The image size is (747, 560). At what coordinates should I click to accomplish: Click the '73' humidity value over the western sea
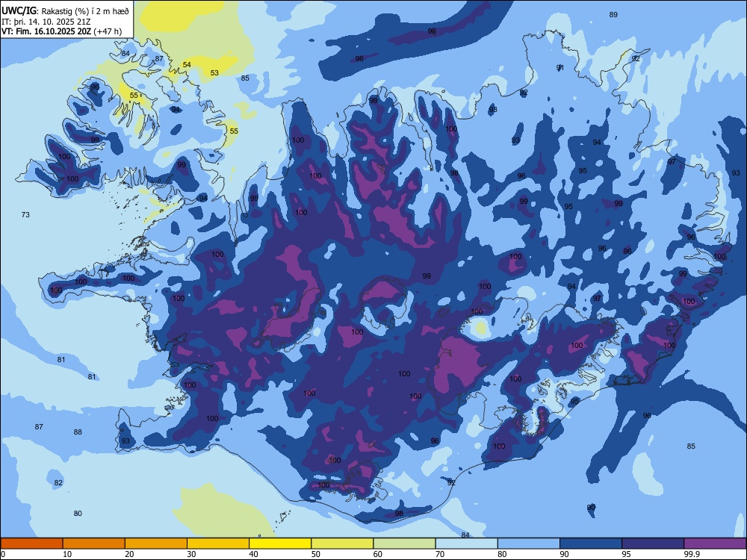pyautogui.click(x=25, y=215)
